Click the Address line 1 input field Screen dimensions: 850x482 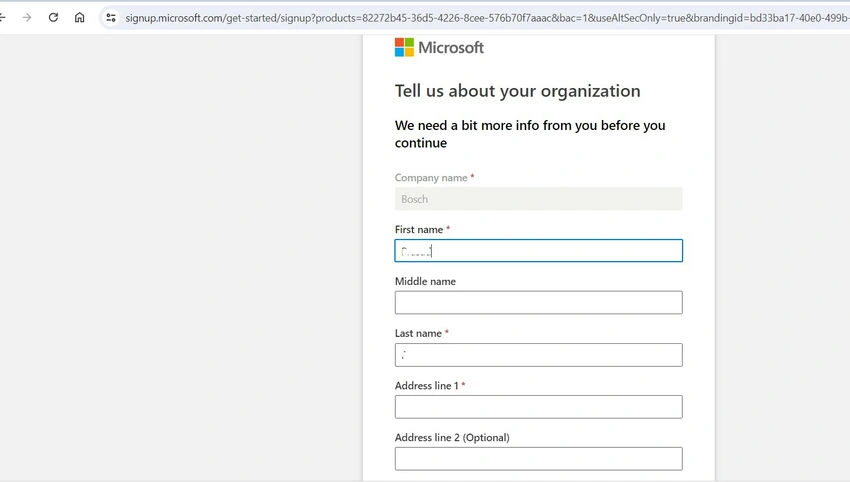pos(538,407)
